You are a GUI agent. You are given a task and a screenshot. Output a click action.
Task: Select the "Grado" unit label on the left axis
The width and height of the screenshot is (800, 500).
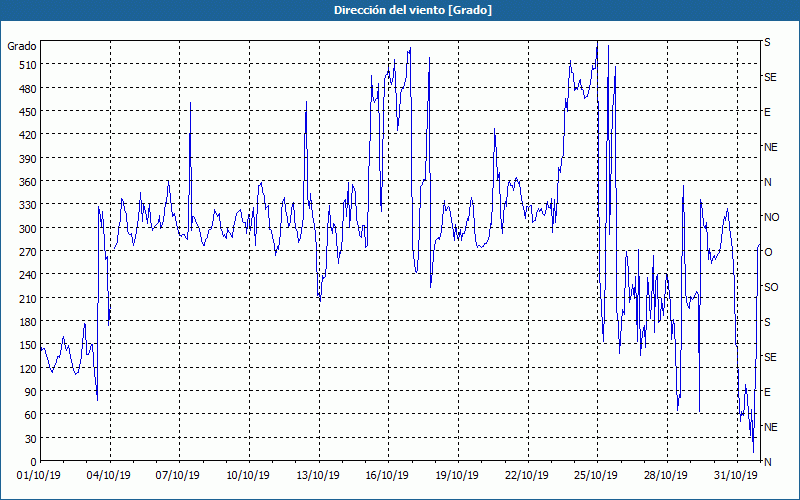click(x=22, y=46)
